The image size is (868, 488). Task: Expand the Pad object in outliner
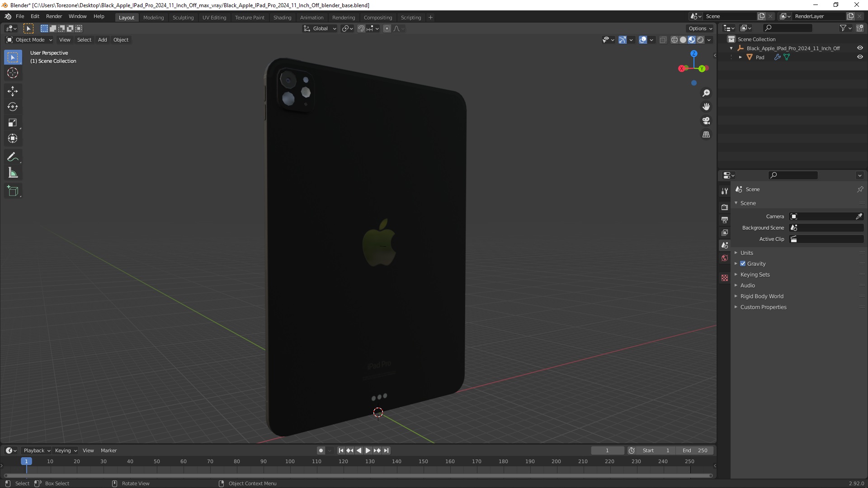[x=741, y=57]
